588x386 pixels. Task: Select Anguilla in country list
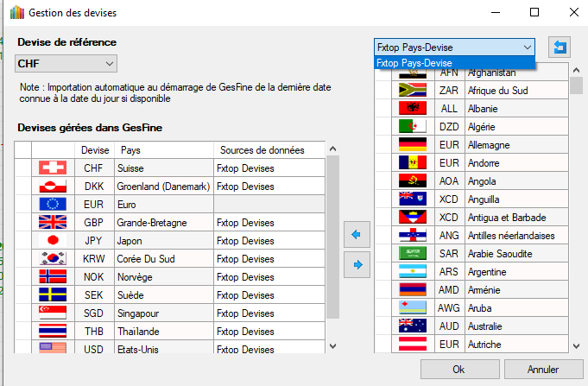coord(516,199)
